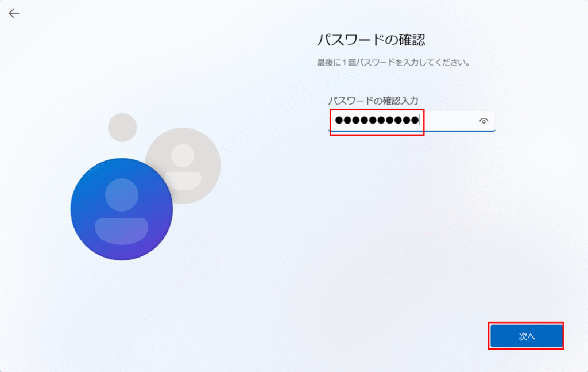The width and height of the screenshot is (588, 372).
Task: Click the パスワードの確認入力 field label
Action: point(373,101)
